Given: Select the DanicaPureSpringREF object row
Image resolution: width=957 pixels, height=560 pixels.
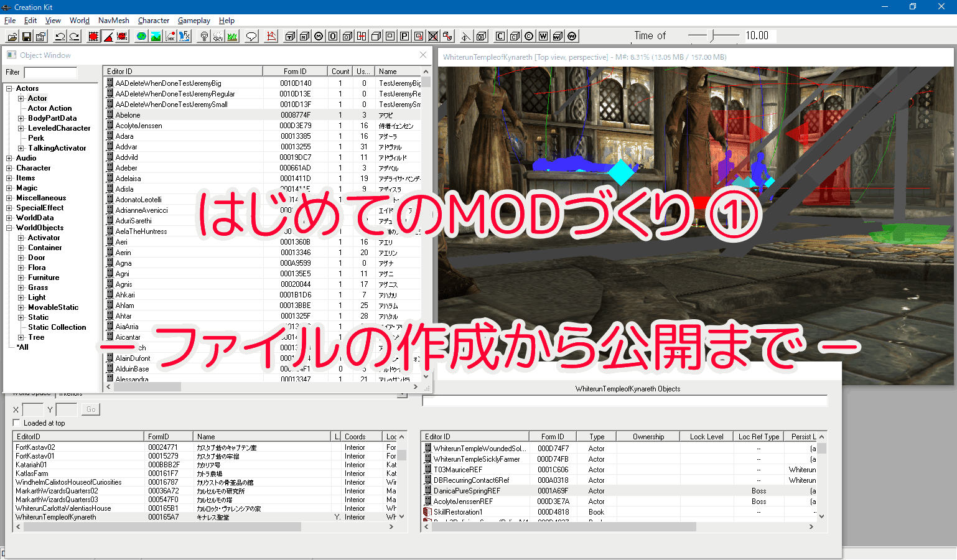Looking at the screenshot, I should pyautogui.click(x=620, y=491).
